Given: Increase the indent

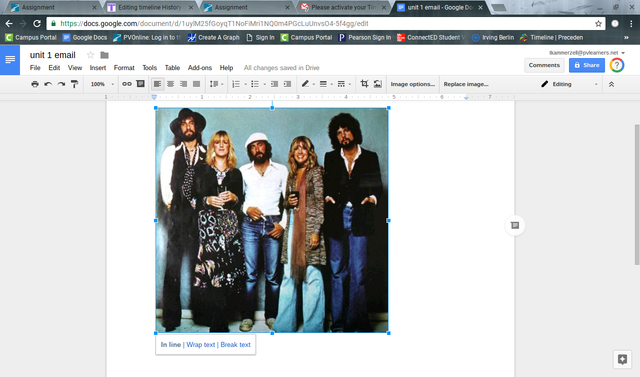Looking at the screenshot, I should (287, 84).
